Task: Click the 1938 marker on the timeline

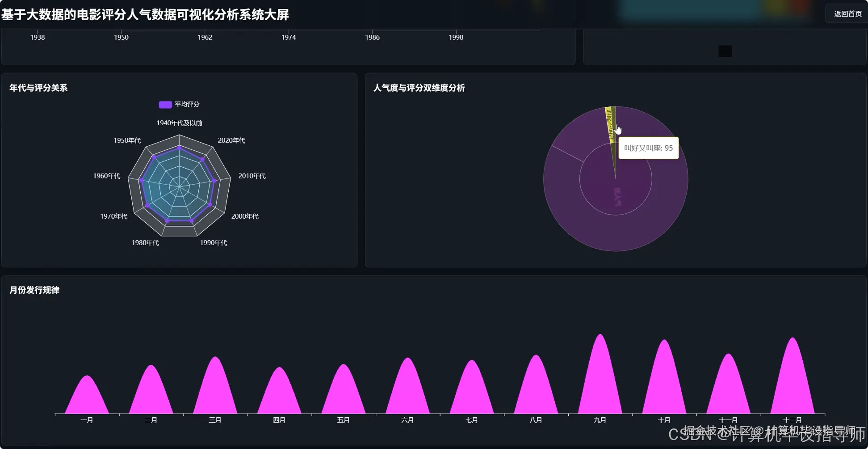Action: (38, 37)
